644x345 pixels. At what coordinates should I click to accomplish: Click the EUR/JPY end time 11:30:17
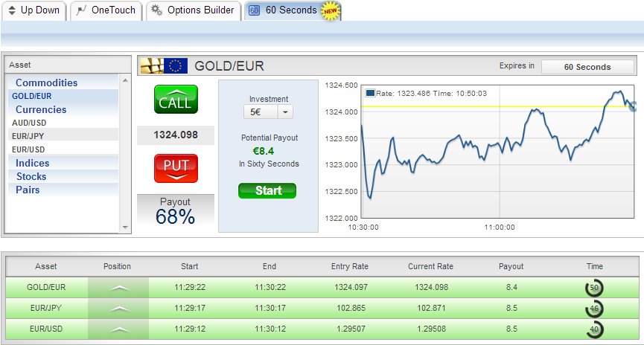(270, 308)
